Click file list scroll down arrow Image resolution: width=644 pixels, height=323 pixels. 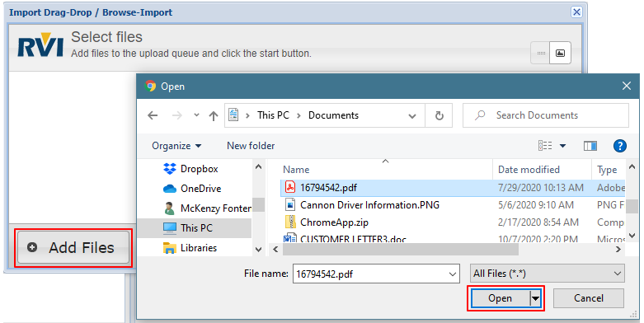[x=632, y=236]
